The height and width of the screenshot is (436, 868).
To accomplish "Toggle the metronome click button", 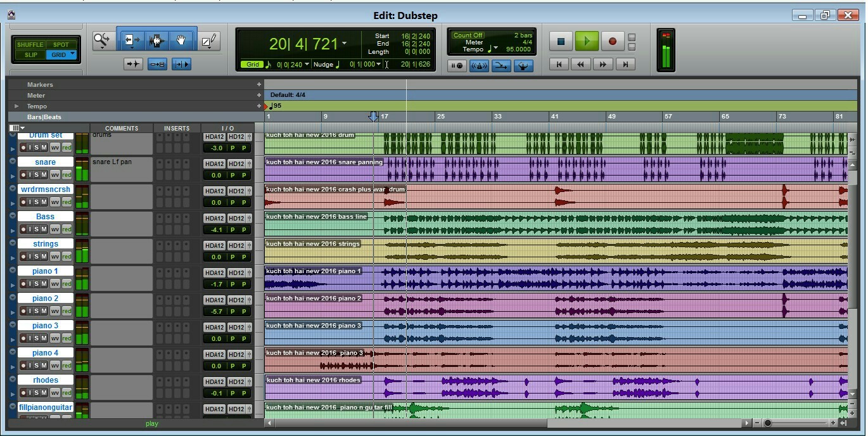I will pos(479,65).
